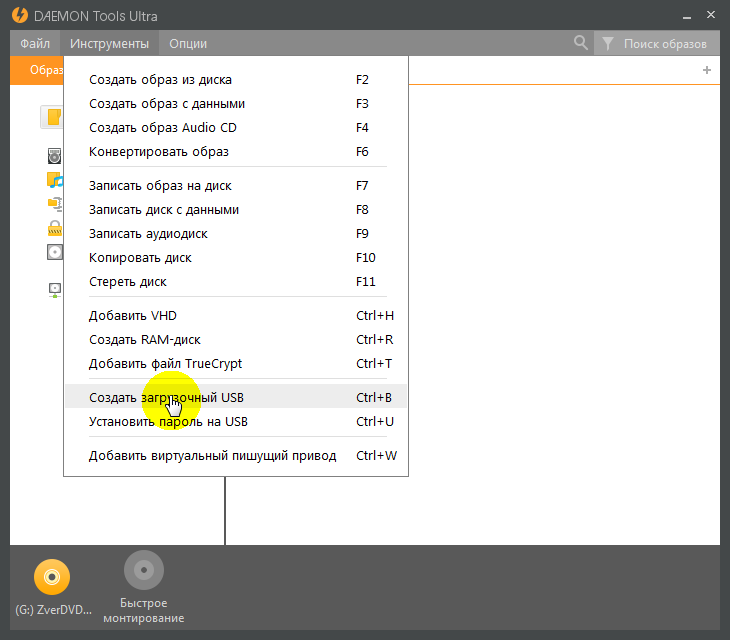The image size is (730, 640).
Task: Select Добавить файл TrueCrypt
Action: click(x=236, y=364)
